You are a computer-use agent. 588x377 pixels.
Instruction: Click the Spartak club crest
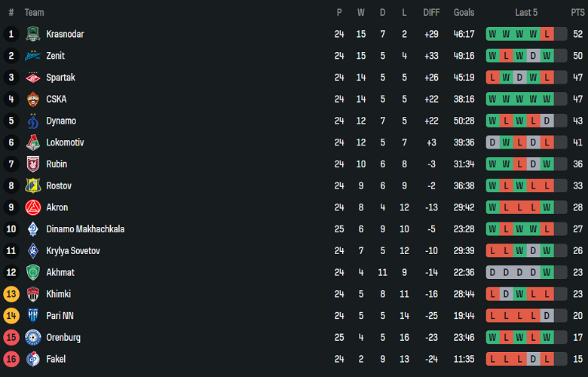pos(32,78)
